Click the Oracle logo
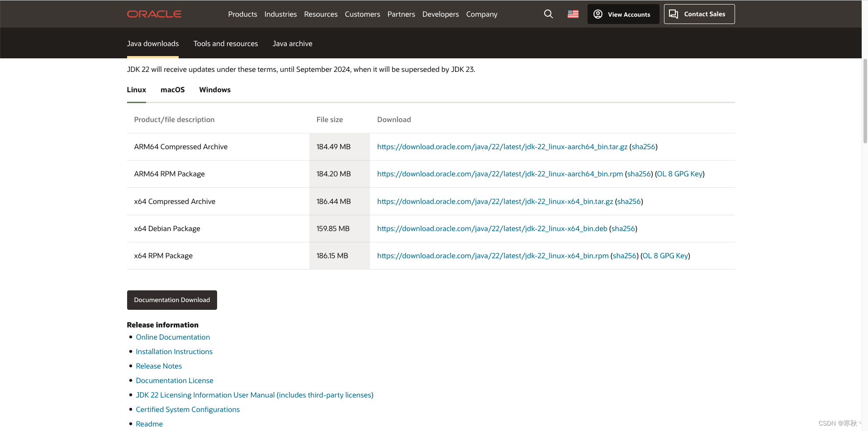Screen dimensions: 868x431 pos(154,14)
